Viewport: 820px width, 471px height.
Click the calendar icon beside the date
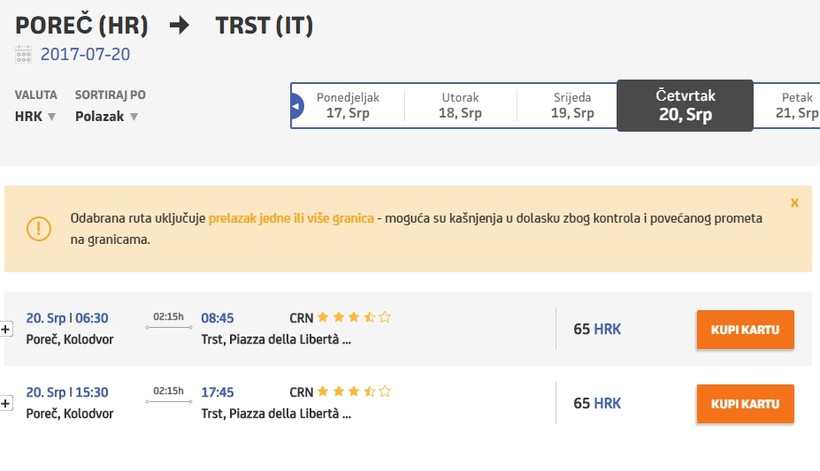(x=23, y=55)
